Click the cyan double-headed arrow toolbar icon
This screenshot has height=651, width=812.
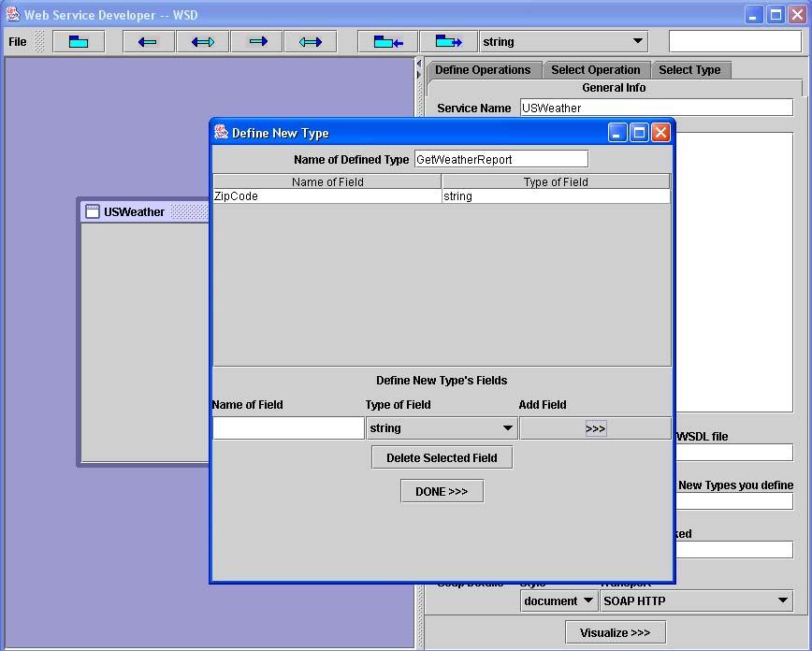311,42
